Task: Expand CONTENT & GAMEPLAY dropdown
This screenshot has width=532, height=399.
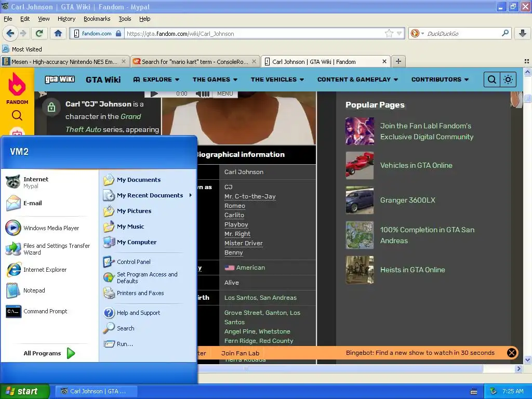Action: 357,79
